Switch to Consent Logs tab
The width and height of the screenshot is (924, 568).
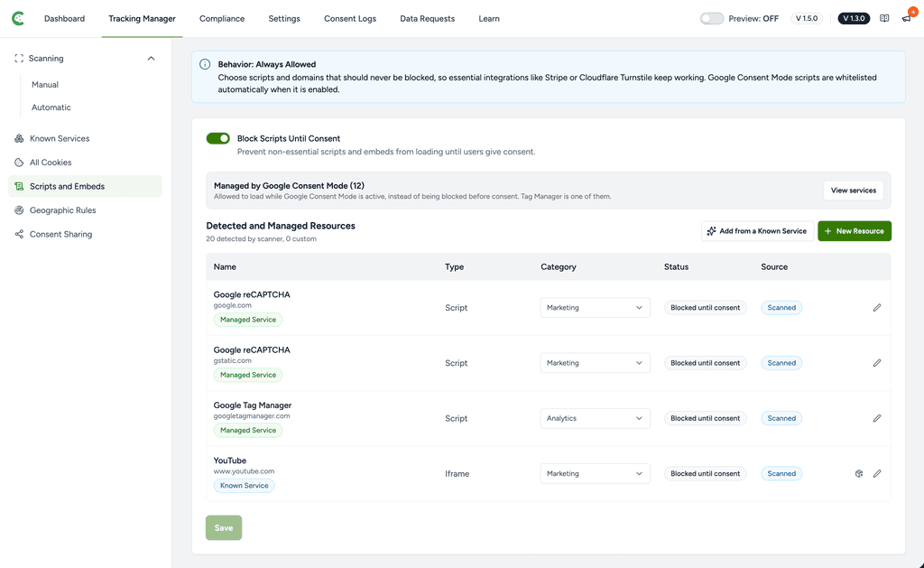[350, 18]
